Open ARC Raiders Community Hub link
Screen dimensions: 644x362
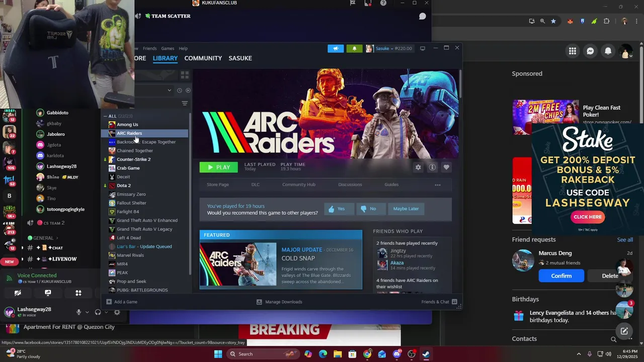point(299,185)
